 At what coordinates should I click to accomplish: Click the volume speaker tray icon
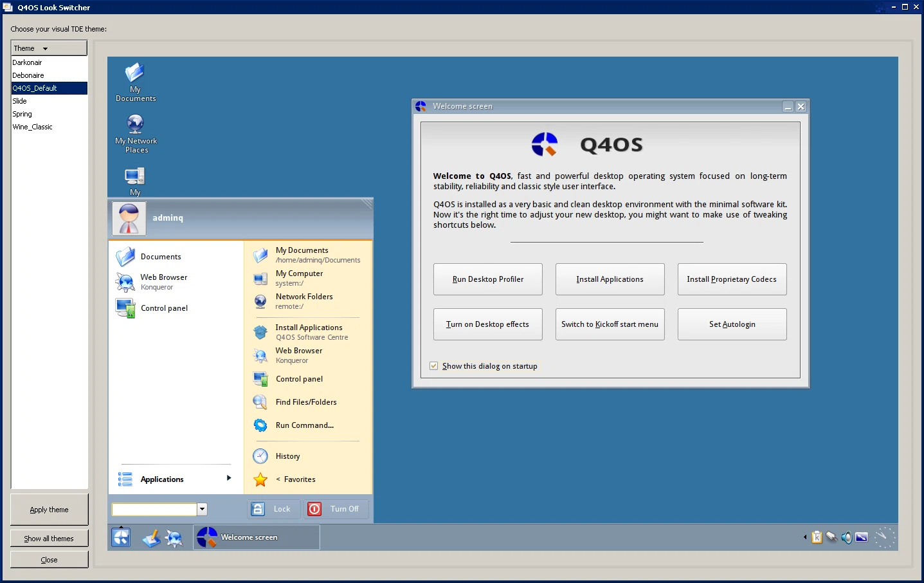coord(847,537)
